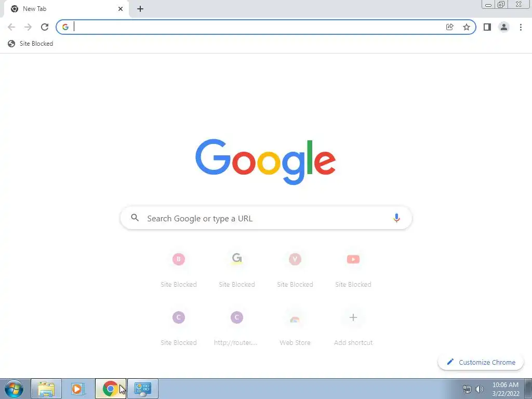Click the Chrome taskbar icon
Screen dimensions: 532x399
tap(110, 389)
